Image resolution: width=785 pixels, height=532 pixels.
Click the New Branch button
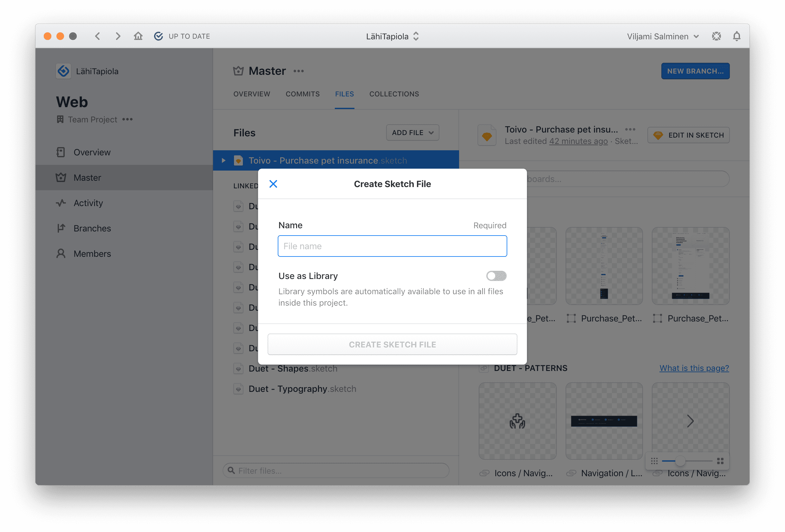pos(695,71)
